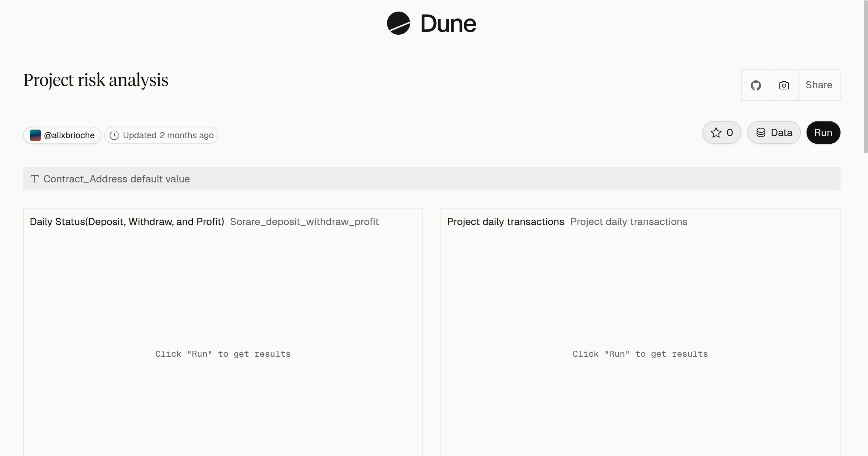The height and width of the screenshot is (456, 868).
Task: Click the star count 0
Action: [730, 132]
